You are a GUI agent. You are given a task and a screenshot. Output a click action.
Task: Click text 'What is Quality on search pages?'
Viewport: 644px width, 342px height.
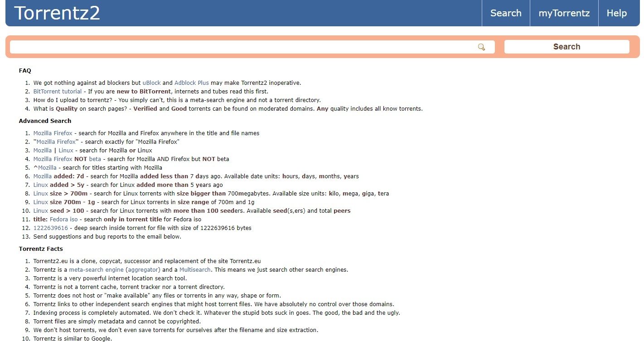(x=80, y=109)
